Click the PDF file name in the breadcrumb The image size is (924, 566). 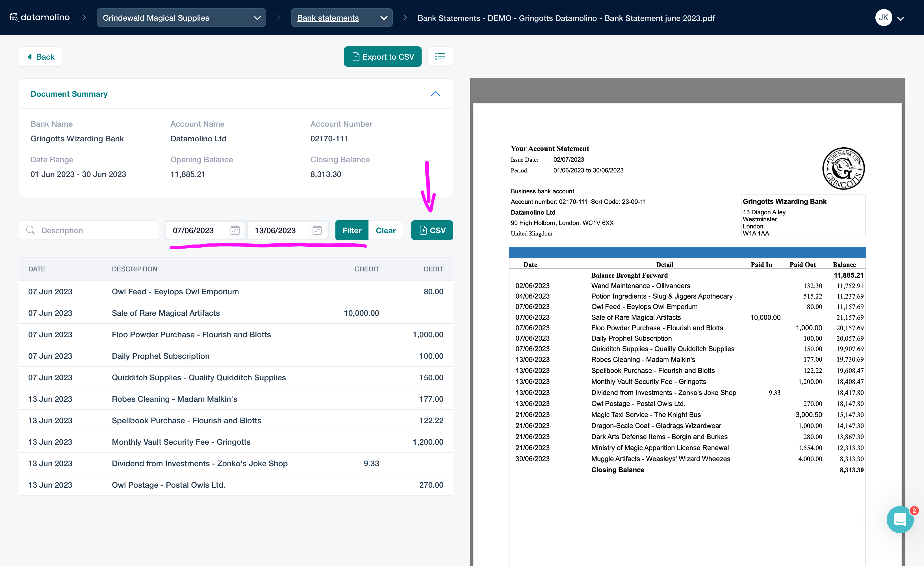(566, 18)
